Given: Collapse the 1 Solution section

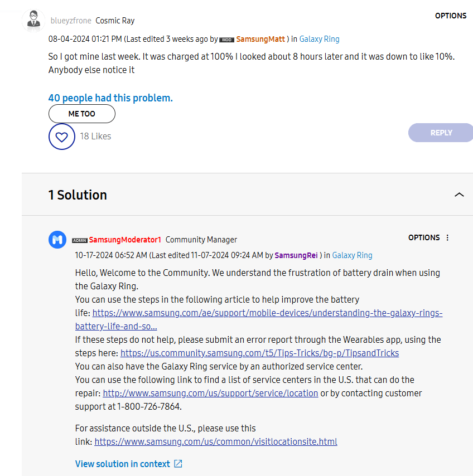Looking at the screenshot, I should [458, 195].
